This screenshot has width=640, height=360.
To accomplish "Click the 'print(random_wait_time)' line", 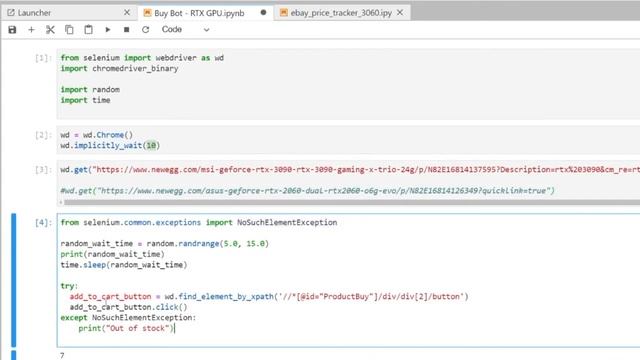I will click(112, 254).
